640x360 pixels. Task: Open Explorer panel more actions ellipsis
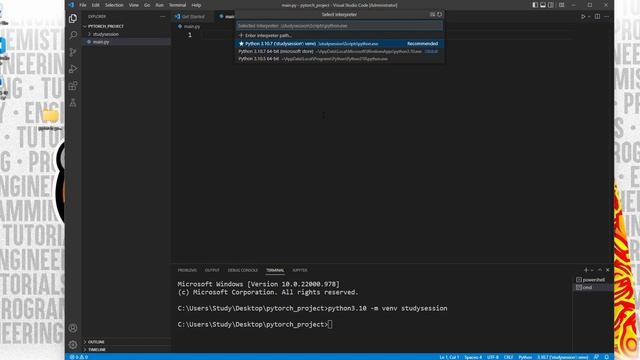[x=163, y=16]
